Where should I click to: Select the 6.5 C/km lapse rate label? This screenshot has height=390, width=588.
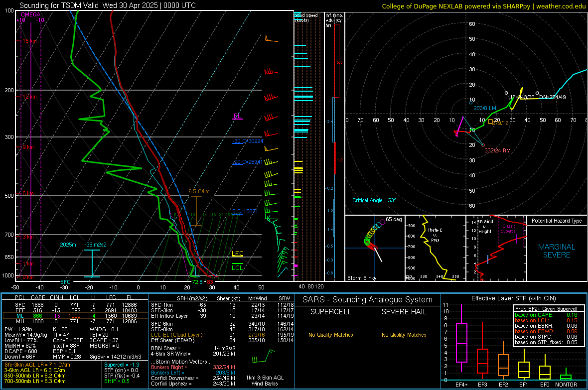tap(199, 191)
